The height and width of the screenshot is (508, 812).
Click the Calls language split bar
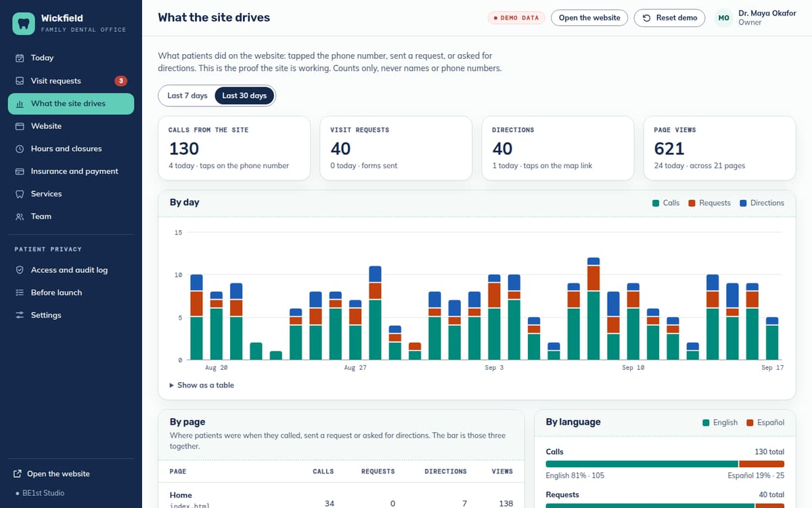click(x=665, y=464)
